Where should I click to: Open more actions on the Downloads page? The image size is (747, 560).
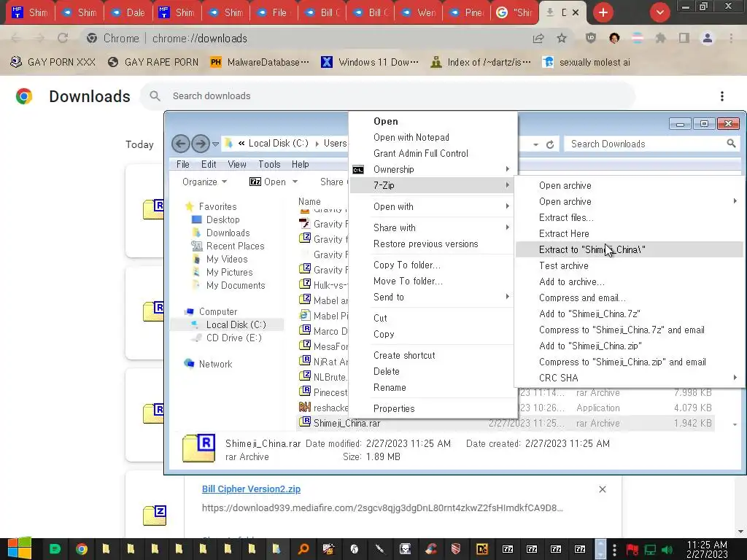point(721,96)
